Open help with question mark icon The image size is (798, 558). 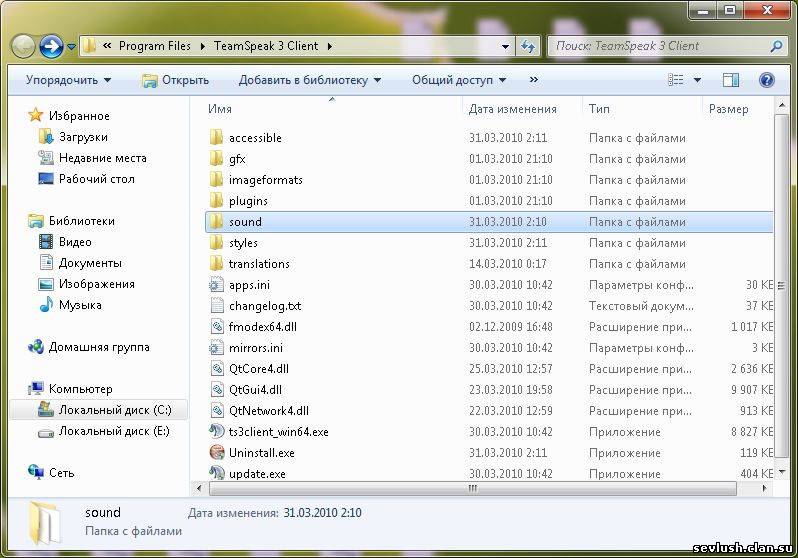(x=766, y=80)
